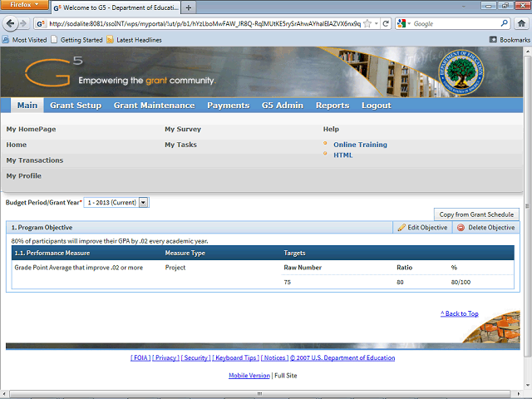Go to Home under My HomePage
Viewport: 532px width, 399px height.
(x=17, y=145)
